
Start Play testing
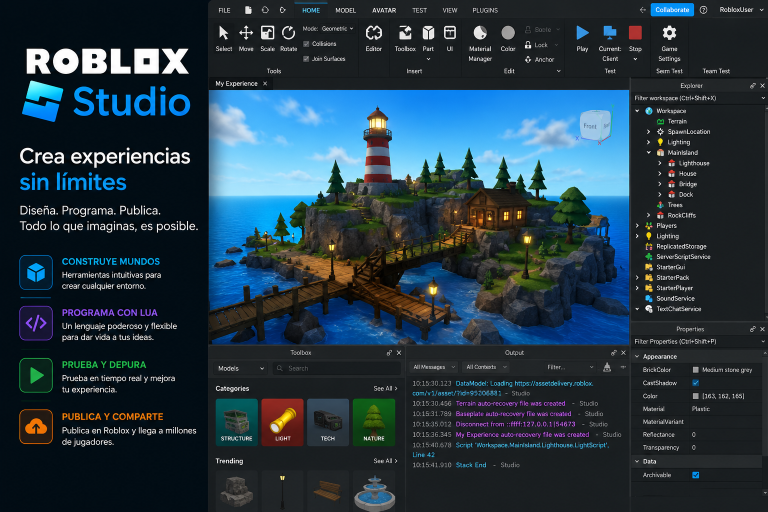(582, 38)
